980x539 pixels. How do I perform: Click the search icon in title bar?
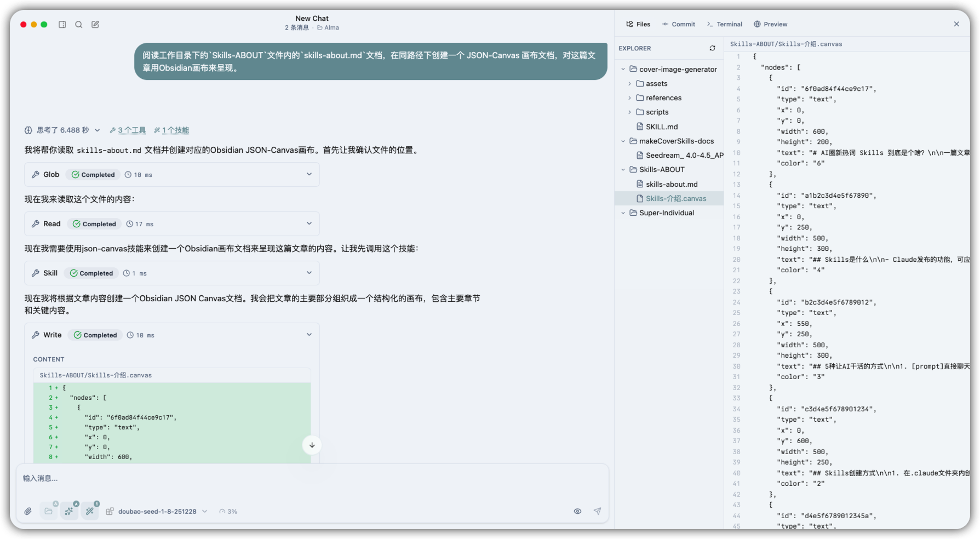[79, 25]
